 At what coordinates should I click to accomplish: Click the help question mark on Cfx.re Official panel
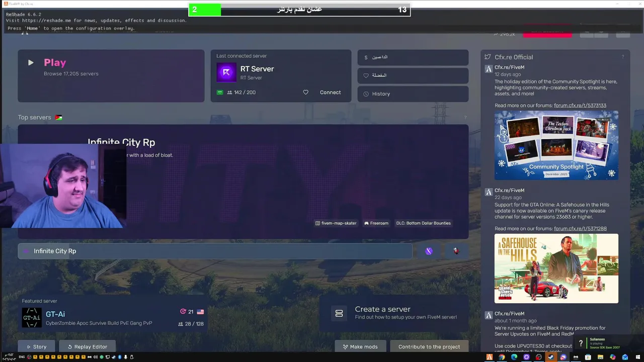[x=622, y=57]
